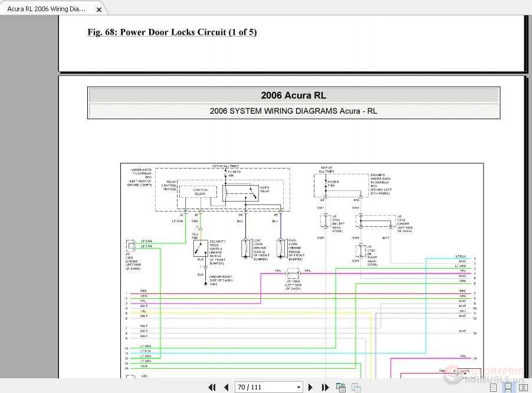Go to the previous page
Screen dimensions: 532x393
pyautogui.click(x=226, y=387)
